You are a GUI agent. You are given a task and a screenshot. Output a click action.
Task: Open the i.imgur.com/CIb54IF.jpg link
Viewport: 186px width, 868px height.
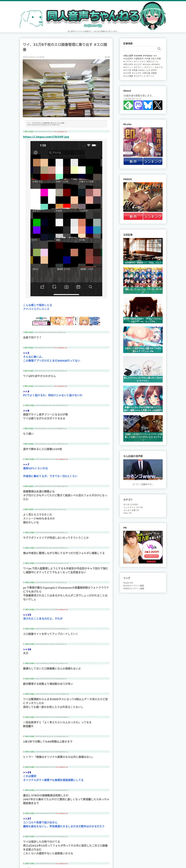(x=46, y=137)
